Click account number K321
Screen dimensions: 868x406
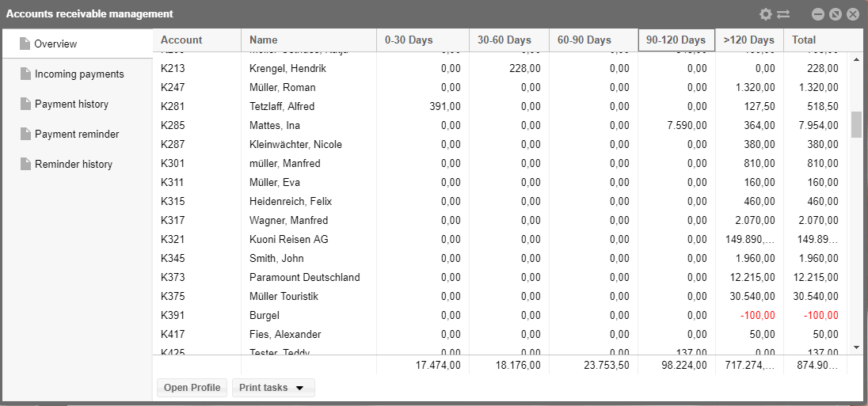point(173,240)
